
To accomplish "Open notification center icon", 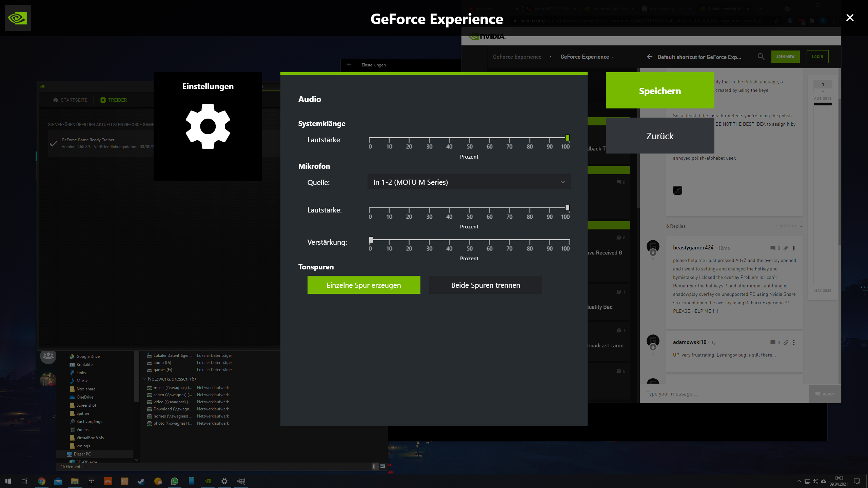I will click(x=857, y=481).
